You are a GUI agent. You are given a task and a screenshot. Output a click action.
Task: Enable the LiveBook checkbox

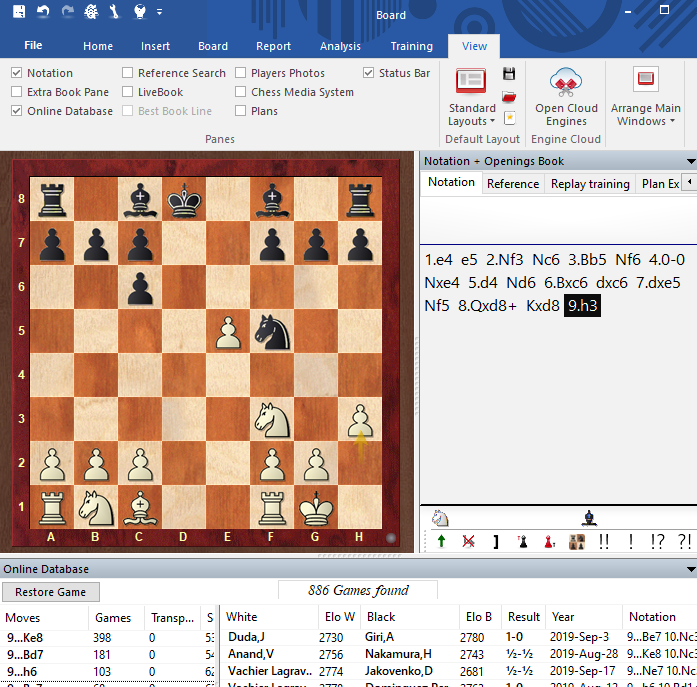point(128,92)
